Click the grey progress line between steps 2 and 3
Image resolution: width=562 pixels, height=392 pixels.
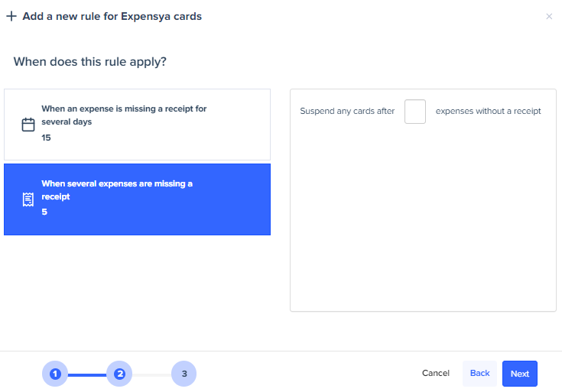coord(151,374)
